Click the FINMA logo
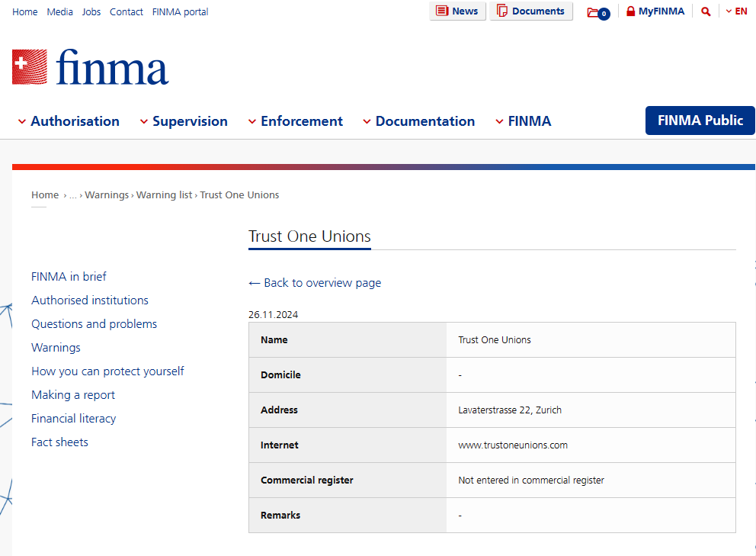This screenshot has width=756, height=556. tap(90, 67)
